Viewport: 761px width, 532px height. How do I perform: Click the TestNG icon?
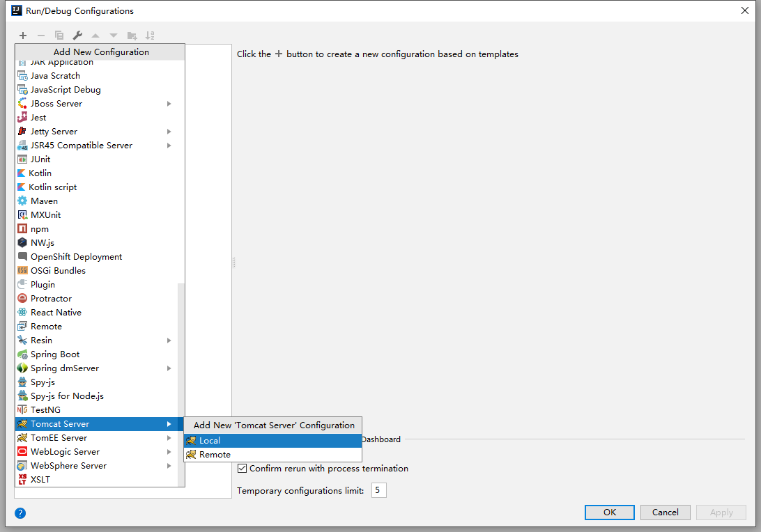point(22,409)
